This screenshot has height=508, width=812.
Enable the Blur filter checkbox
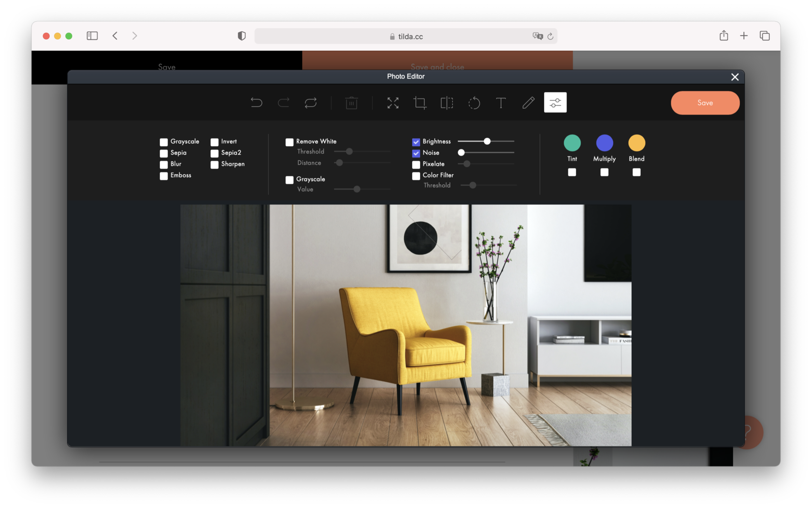pos(164,165)
